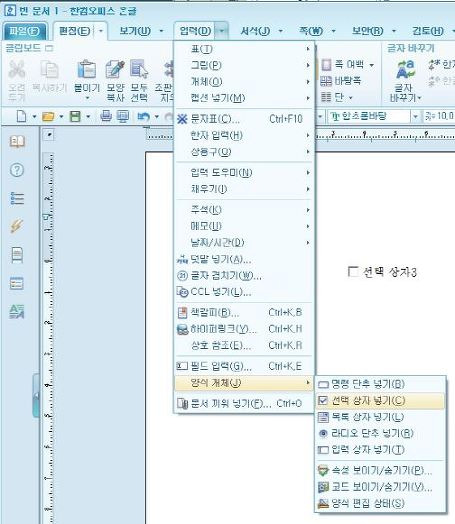This screenshot has height=524, width=455.
Task: Expand the 캡션 넣기(M) submenu
Action: (x=244, y=98)
